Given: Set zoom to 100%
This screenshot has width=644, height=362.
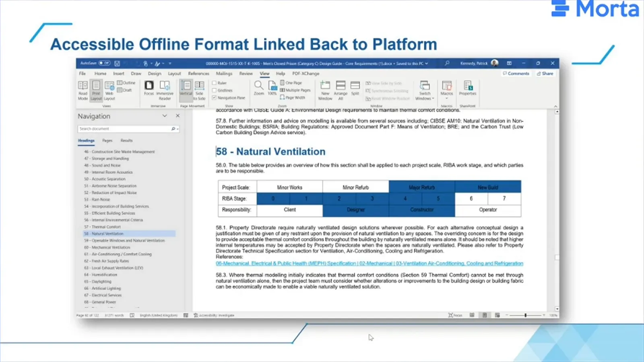Looking at the screenshot, I should pos(272,88).
